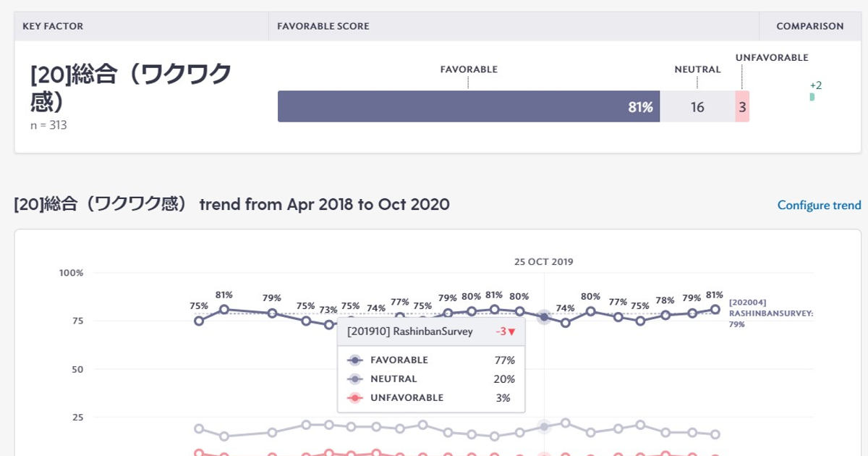Select the first favorable data point (75%)
The width and height of the screenshot is (868, 456).
[x=199, y=321]
